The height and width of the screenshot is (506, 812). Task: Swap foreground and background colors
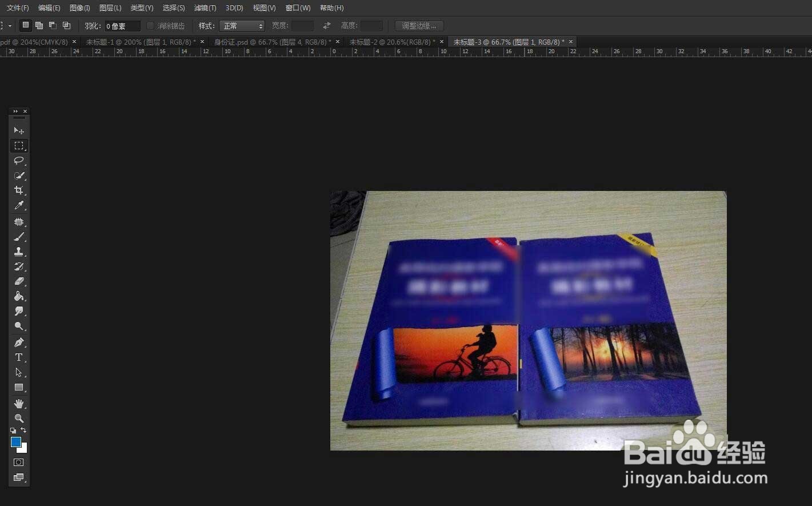pyautogui.click(x=23, y=430)
